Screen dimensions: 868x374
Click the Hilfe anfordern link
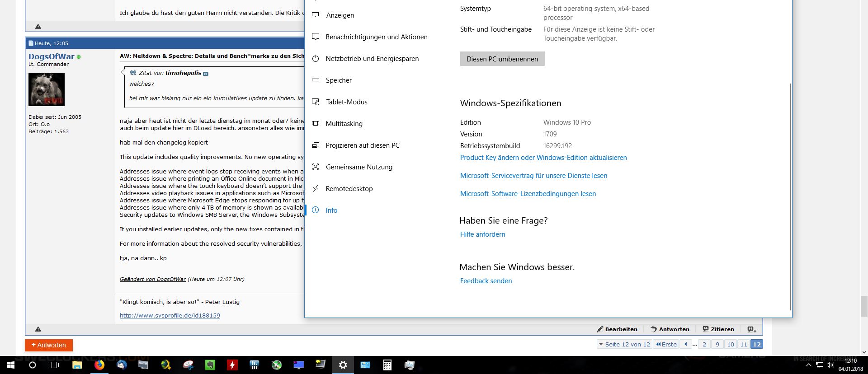[482, 234]
